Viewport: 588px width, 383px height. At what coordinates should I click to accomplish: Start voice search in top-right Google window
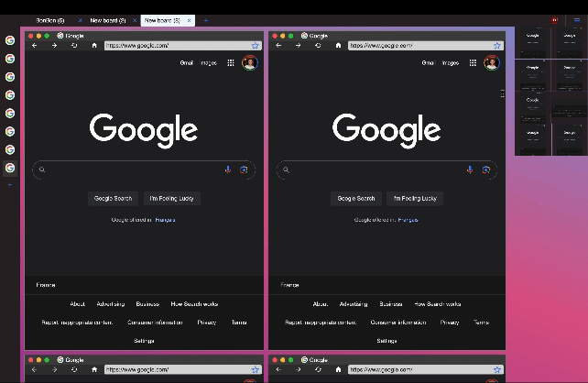470,170
